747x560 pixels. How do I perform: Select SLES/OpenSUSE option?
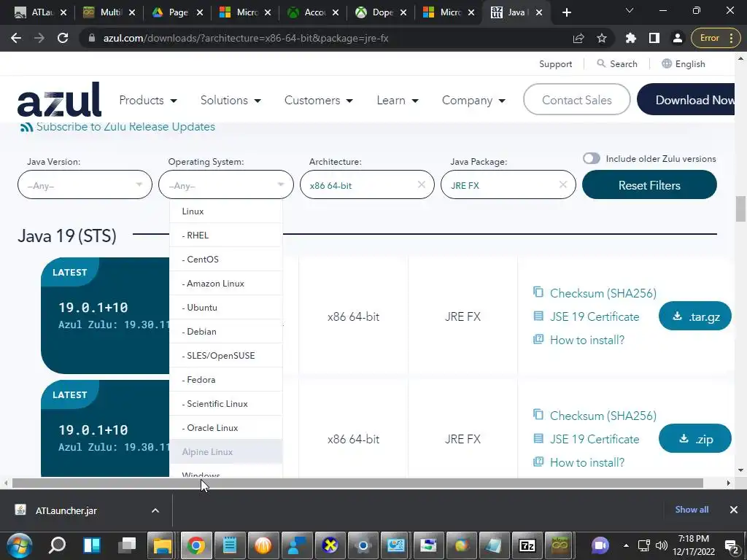point(226,355)
